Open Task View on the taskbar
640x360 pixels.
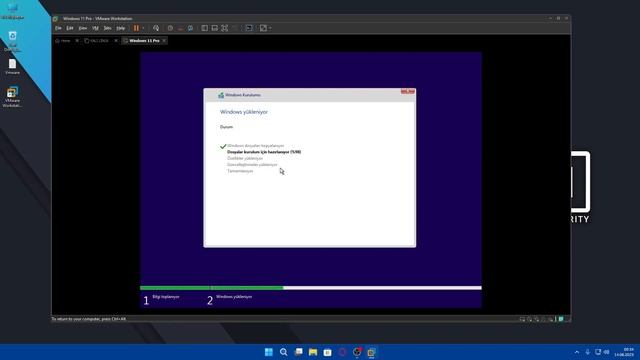click(x=298, y=352)
